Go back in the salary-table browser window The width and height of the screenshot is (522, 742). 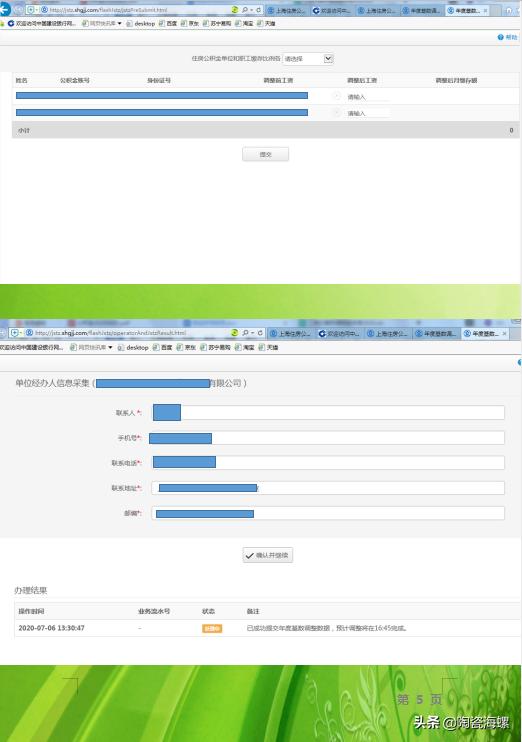(x=5, y=9)
